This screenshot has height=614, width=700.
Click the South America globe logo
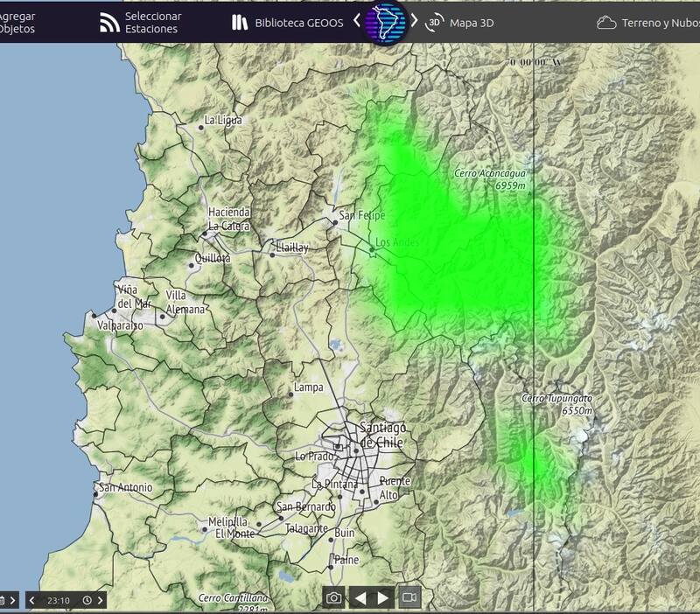point(385,23)
